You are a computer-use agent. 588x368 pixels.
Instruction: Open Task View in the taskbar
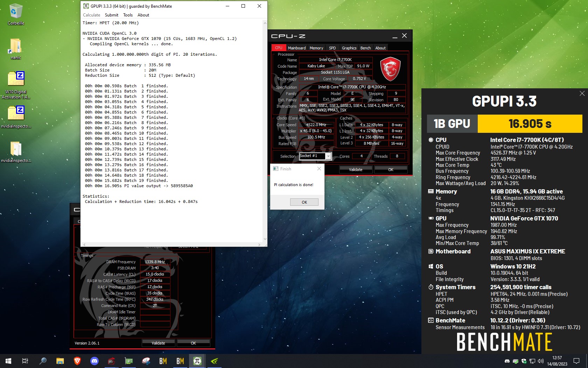[25, 361]
